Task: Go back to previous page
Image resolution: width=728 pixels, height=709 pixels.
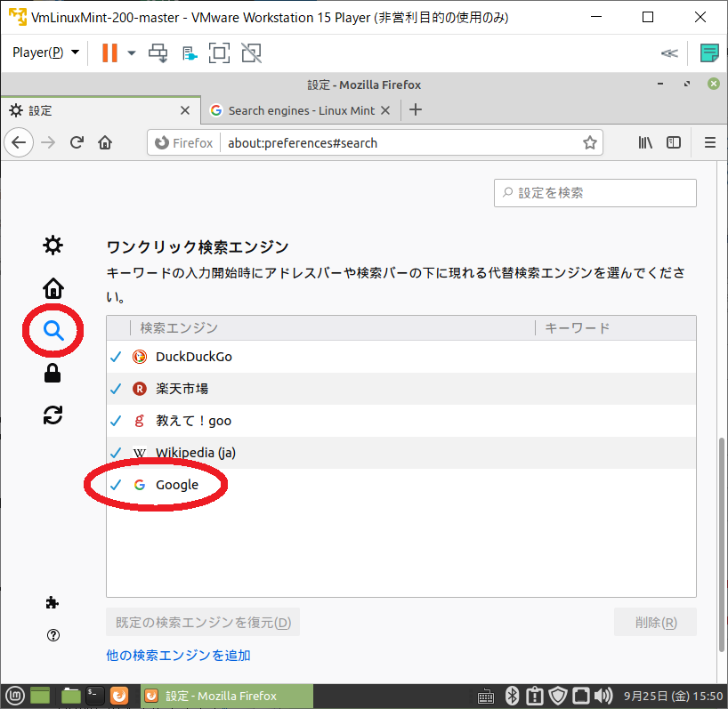Action: click(x=19, y=142)
